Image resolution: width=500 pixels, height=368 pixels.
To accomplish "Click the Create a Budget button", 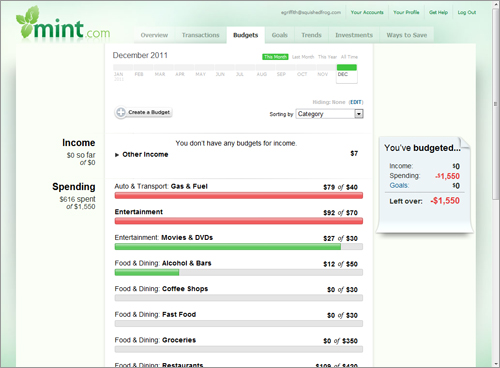I will [x=143, y=112].
